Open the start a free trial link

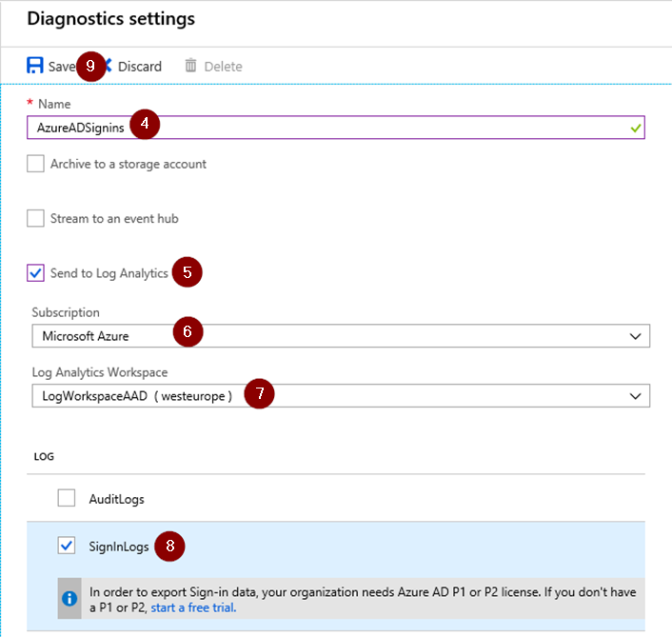point(193,607)
